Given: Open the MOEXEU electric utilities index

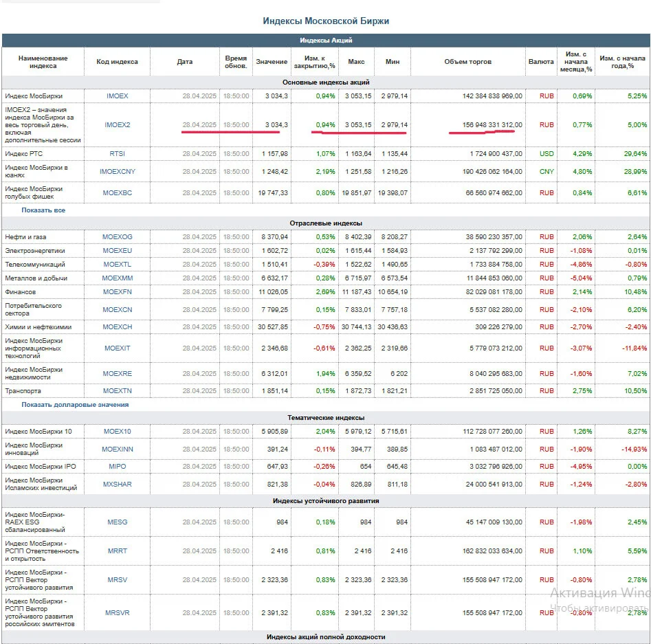Looking at the screenshot, I should pyautogui.click(x=117, y=251).
